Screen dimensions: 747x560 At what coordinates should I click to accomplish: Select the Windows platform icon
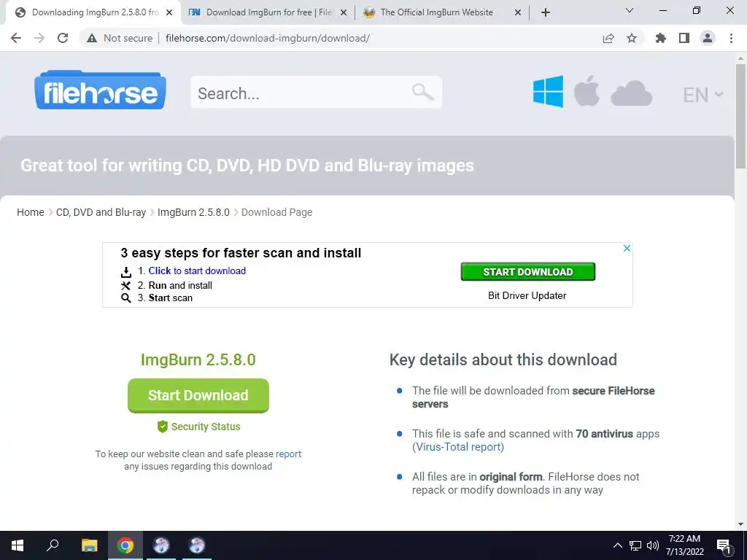(x=548, y=91)
